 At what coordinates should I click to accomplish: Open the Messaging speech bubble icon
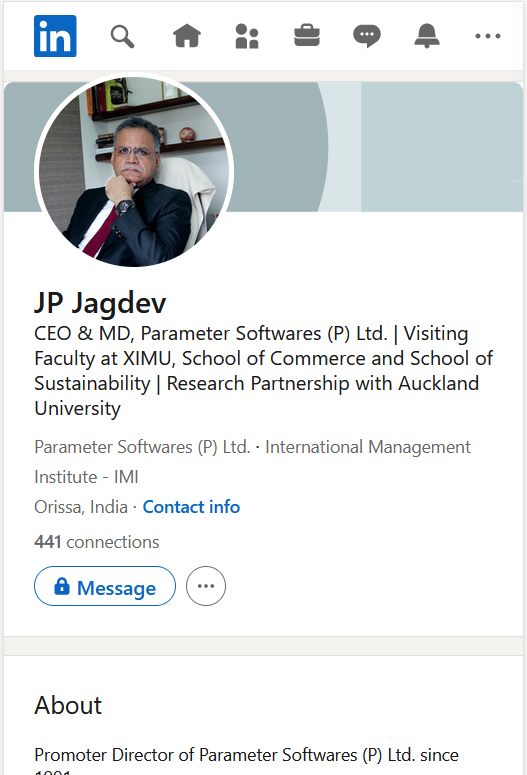367,36
